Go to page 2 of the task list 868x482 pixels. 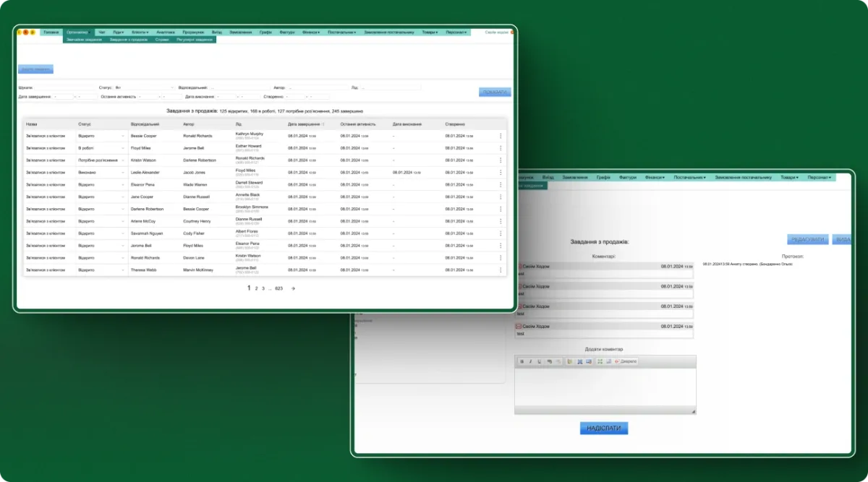click(x=257, y=288)
